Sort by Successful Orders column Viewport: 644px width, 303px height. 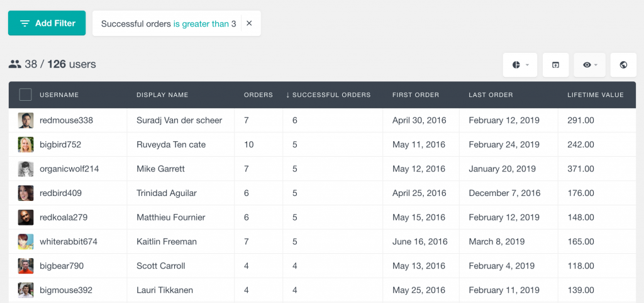pyautogui.click(x=328, y=95)
